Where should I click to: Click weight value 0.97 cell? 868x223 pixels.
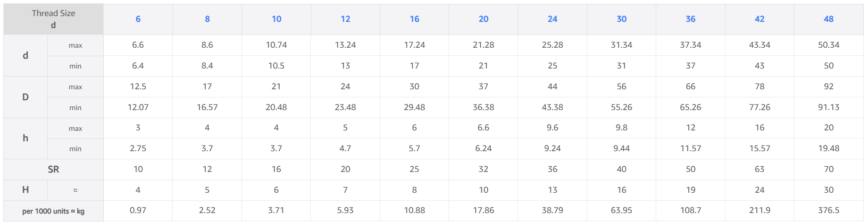[x=138, y=210]
